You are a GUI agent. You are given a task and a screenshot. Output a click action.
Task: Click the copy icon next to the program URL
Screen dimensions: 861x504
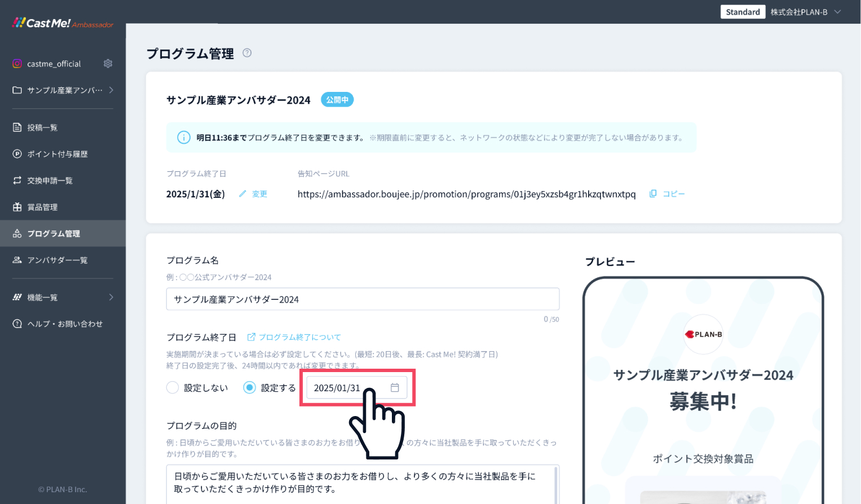pyautogui.click(x=653, y=194)
